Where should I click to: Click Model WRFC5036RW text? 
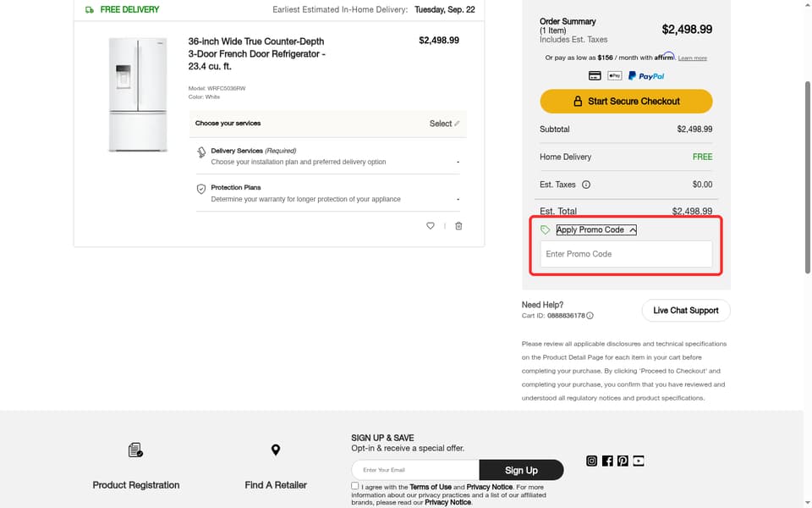click(217, 88)
